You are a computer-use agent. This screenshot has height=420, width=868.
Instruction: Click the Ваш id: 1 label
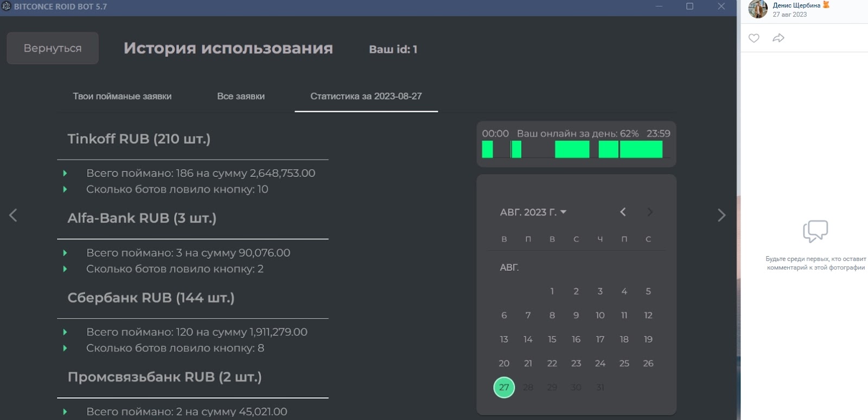pyautogui.click(x=393, y=49)
